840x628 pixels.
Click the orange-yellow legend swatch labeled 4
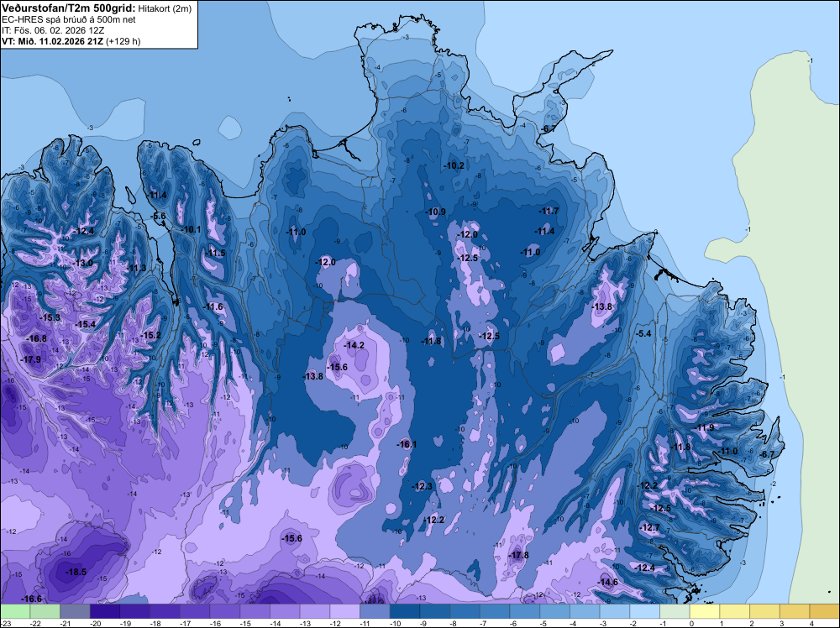825,611
